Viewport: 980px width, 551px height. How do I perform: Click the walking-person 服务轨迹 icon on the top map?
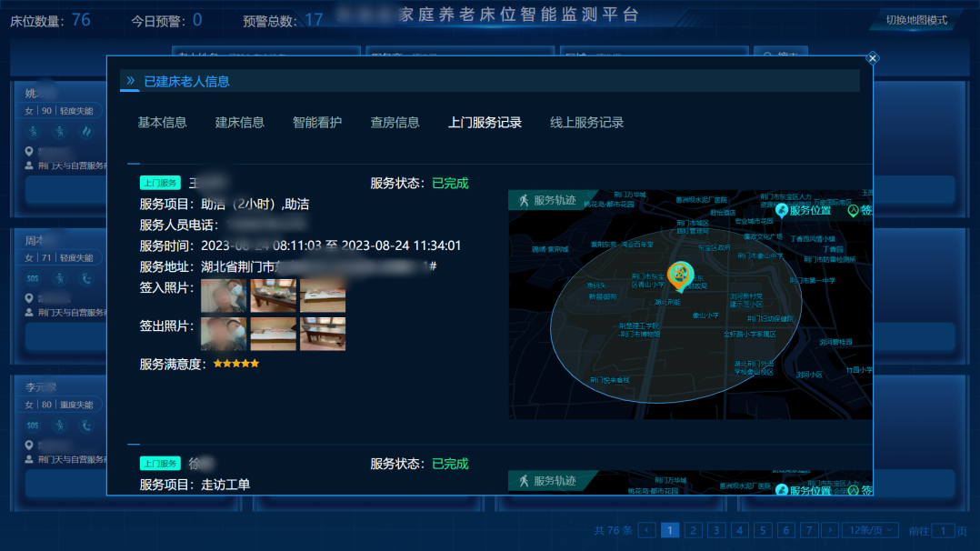coord(525,201)
